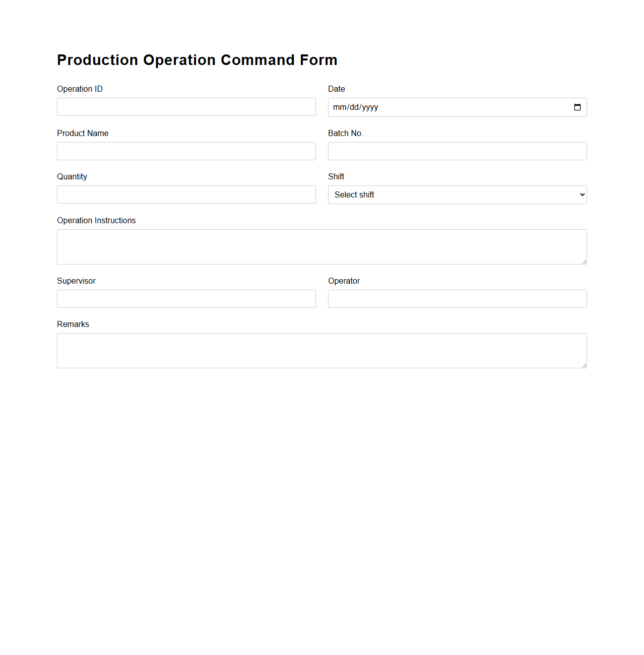
Task: Select the Product Name text box
Action: [186, 151]
